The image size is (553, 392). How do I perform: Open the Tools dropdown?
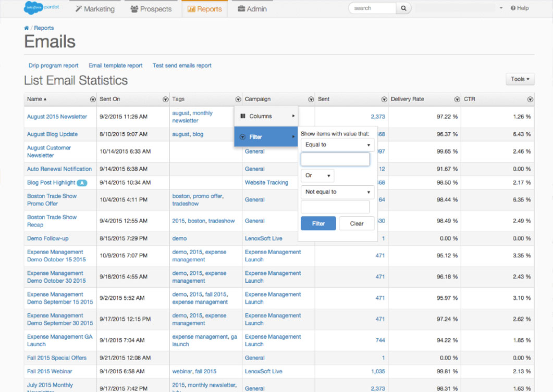520,79
